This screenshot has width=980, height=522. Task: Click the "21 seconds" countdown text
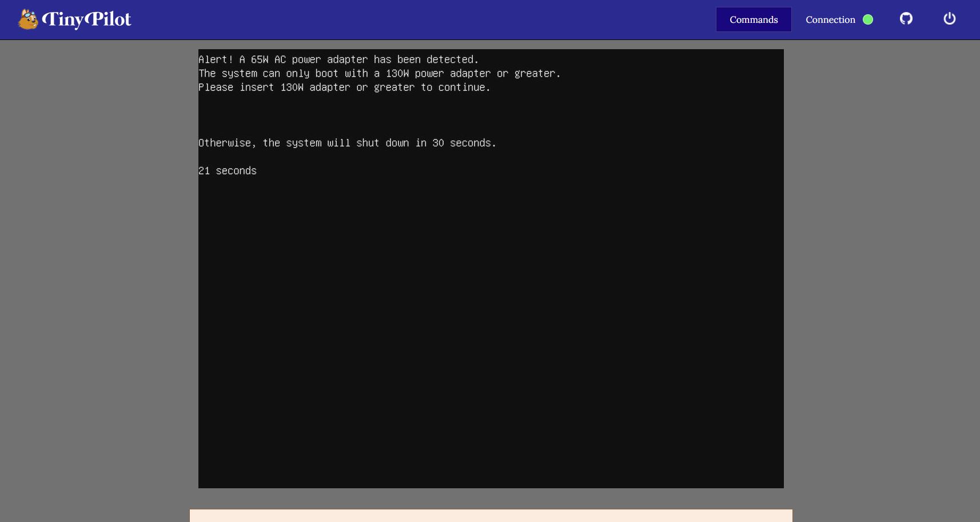228,170
